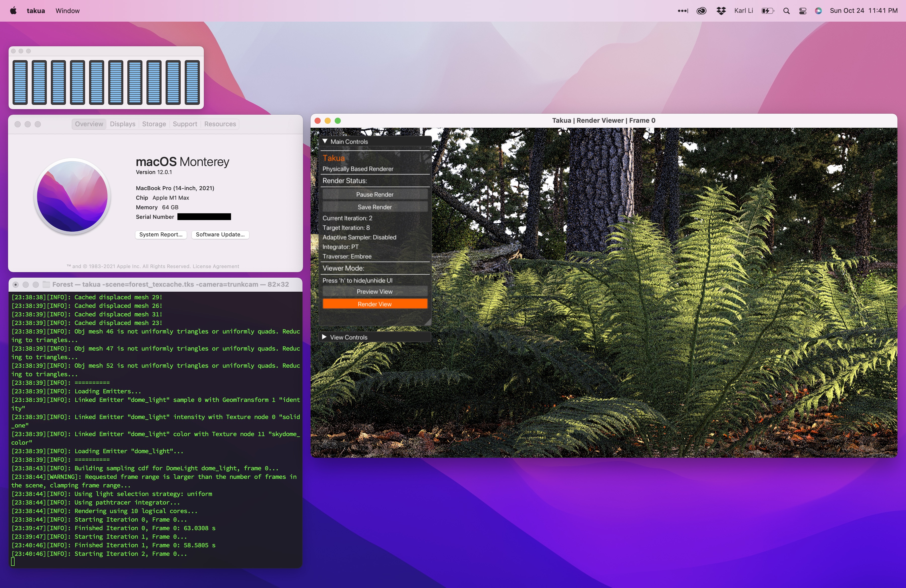
Task: Activate Siri from menu bar
Action: (818, 11)
